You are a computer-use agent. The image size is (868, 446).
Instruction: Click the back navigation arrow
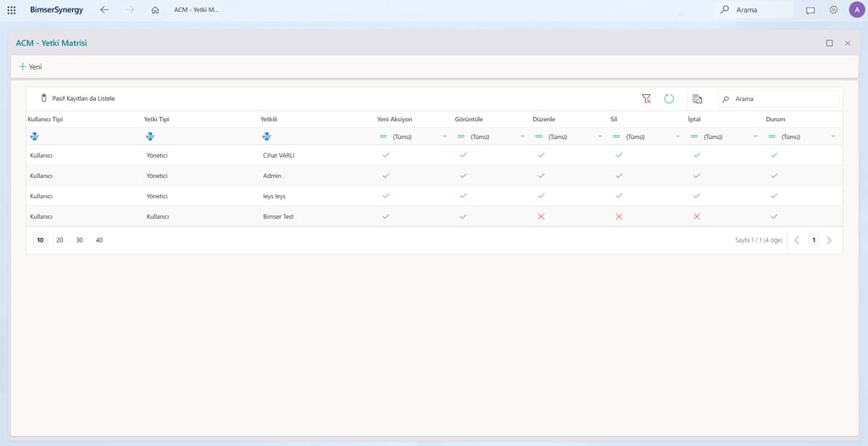coord(104,10)
